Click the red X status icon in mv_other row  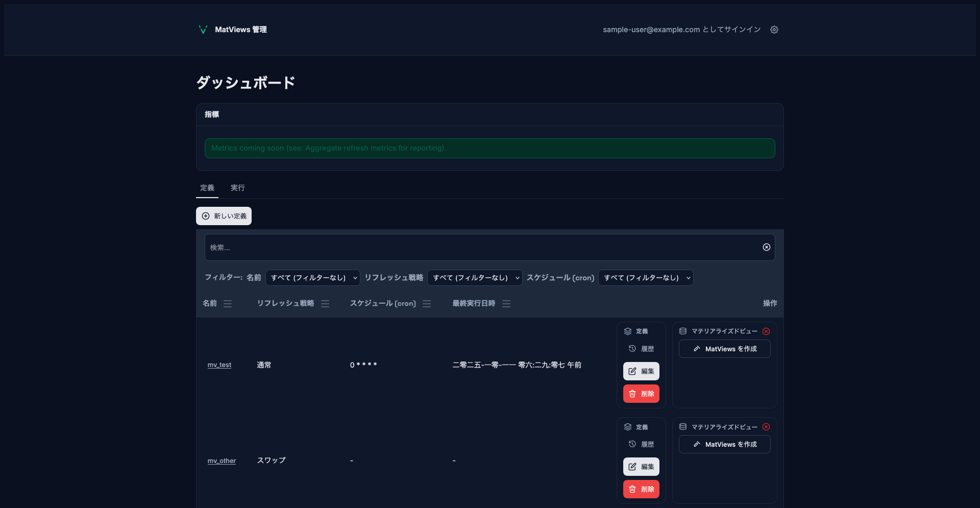pos(766,427)
